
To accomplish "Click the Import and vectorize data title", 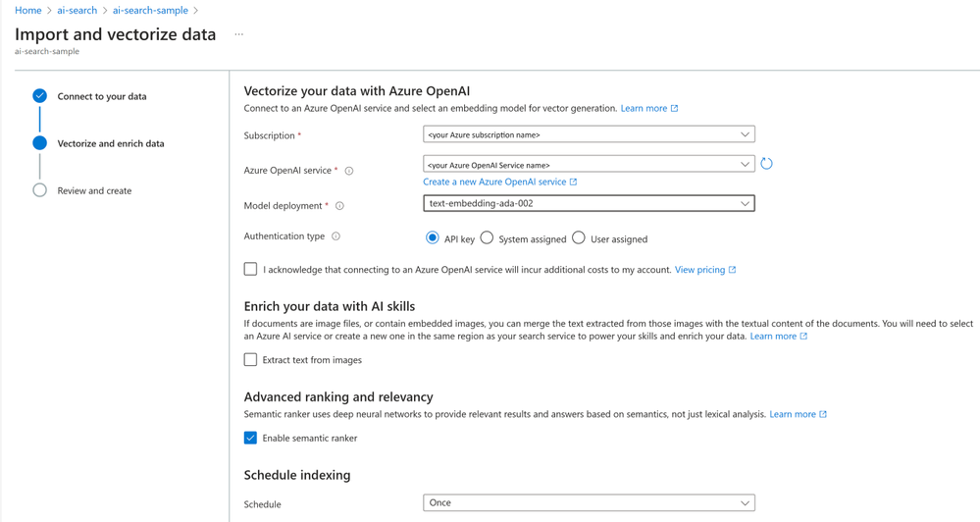I will click(116, 34).
